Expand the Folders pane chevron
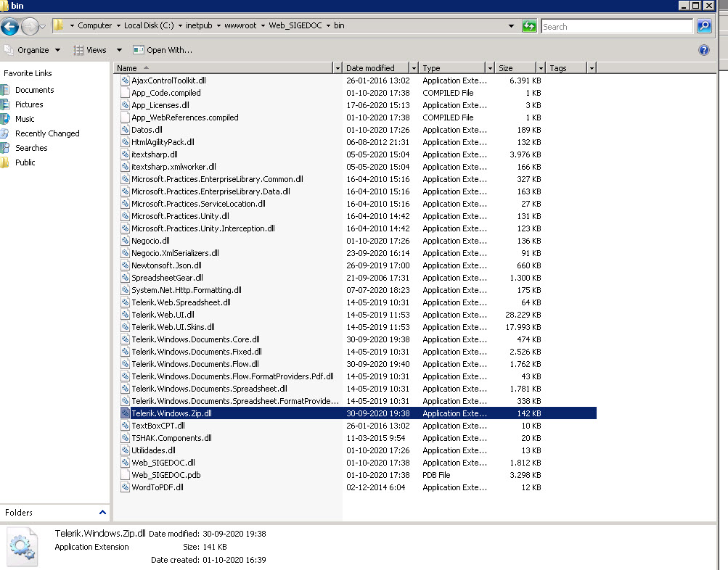 coord(102,513)
